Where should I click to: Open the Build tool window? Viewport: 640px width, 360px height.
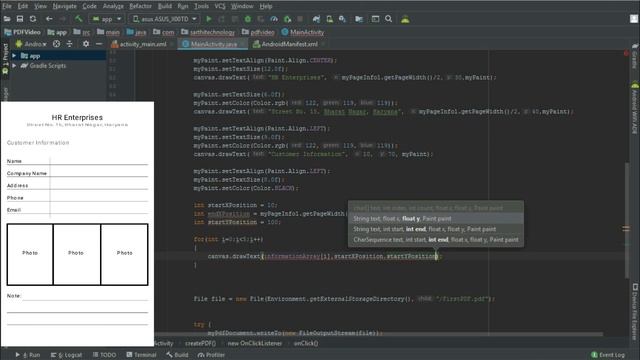177,355
